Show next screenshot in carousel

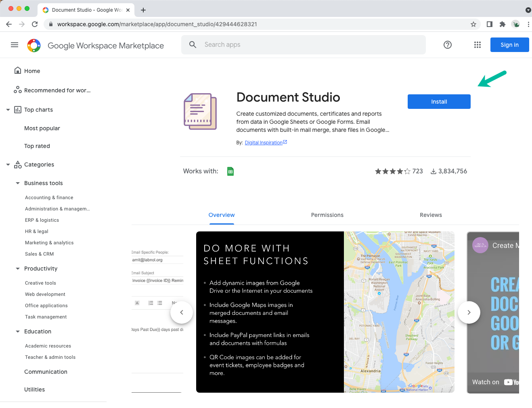click(469, 312)
